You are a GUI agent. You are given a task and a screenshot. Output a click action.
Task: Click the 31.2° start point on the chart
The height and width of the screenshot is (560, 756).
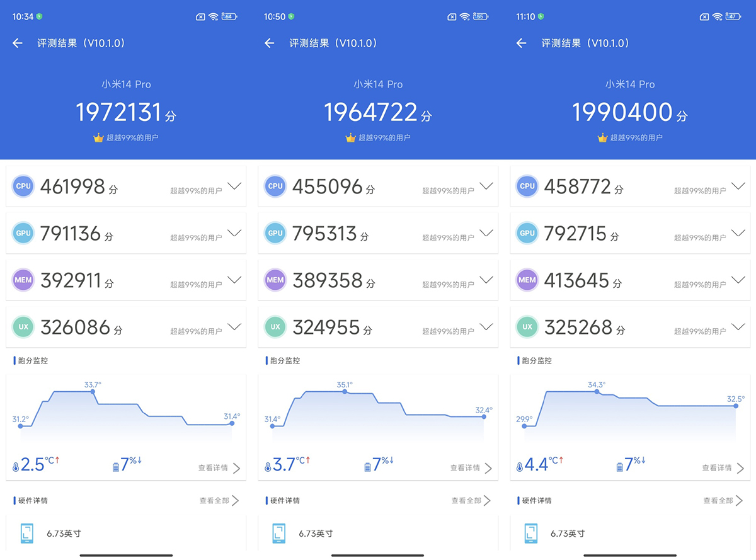pos(20,426)
